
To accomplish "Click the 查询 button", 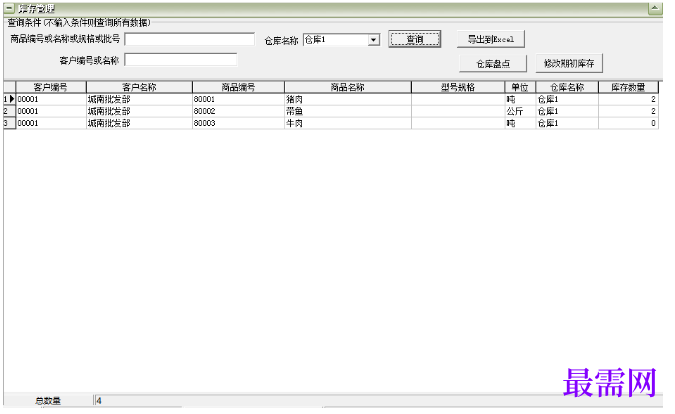I will point(415,39).
